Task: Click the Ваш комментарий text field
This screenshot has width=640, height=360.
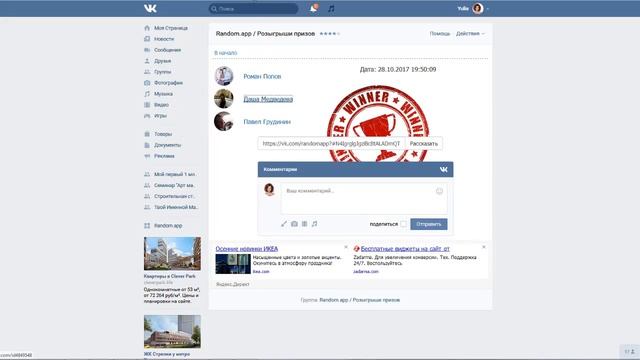Action: [x=364, y=198]
